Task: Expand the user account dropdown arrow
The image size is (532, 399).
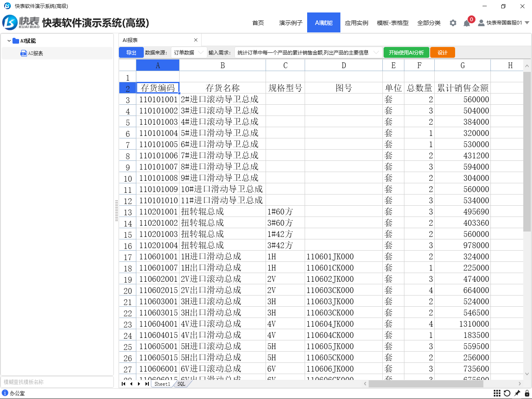Action: [x=527, y=23]
